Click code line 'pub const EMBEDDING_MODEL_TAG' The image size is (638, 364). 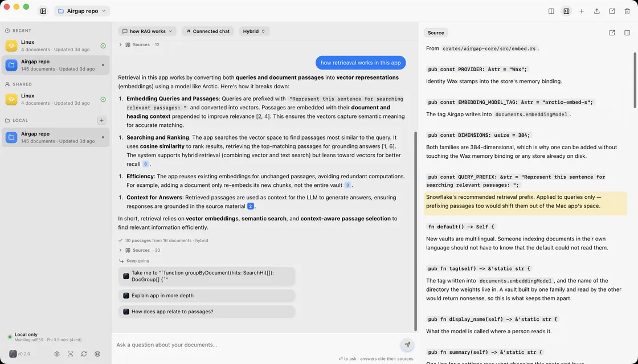[510, 102]
